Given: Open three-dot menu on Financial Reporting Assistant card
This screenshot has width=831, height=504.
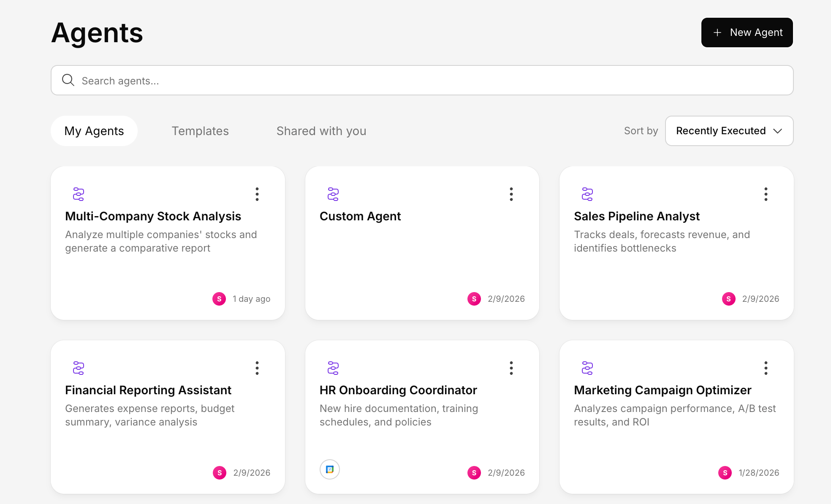Looking at the screenshot, I should 257,368.
